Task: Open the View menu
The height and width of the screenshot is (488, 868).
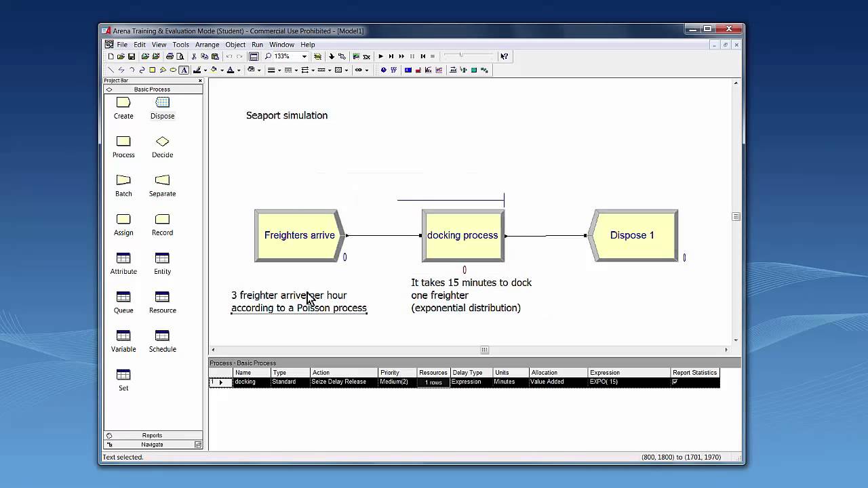Action: pyautogui.click(x=159, y=45)
